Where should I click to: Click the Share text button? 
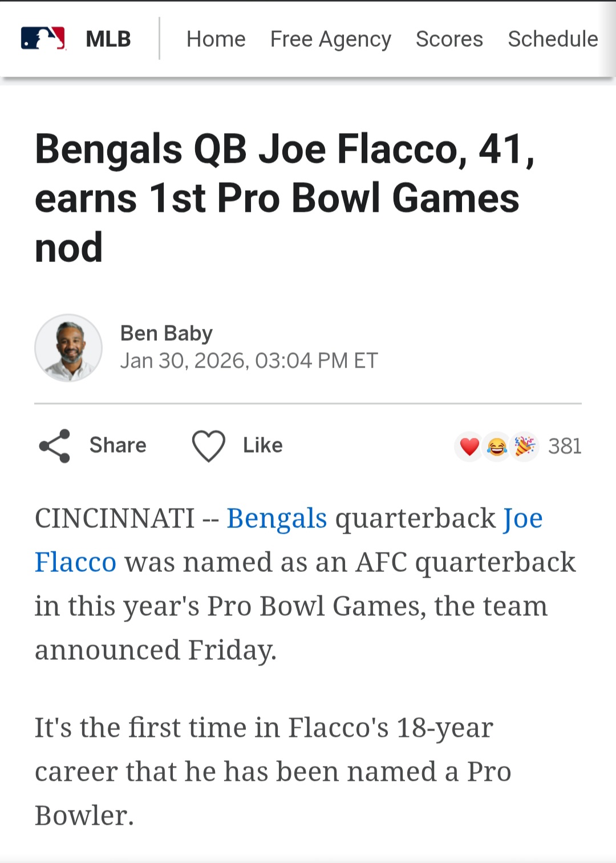pyautogui.click(x=118, y=445)
